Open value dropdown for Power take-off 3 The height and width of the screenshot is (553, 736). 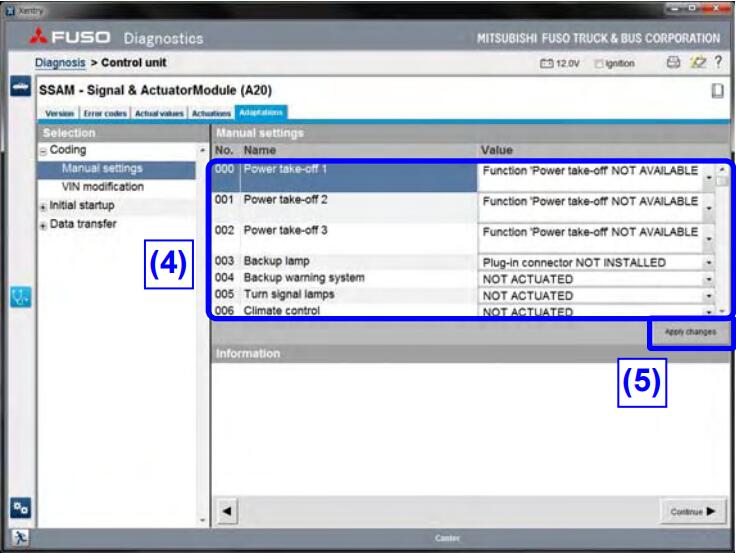709,239
